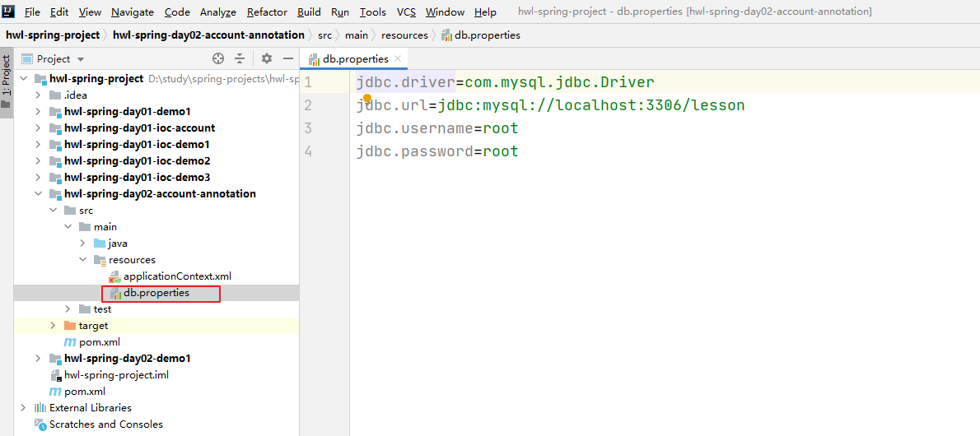
Task: Collapse hwl-spring-day02-account-annotation module
Action: click(x=38, y=193)
